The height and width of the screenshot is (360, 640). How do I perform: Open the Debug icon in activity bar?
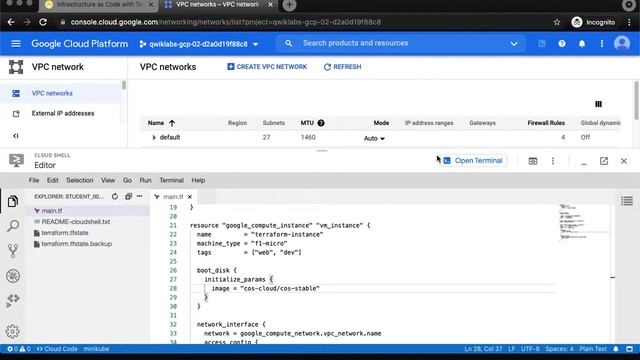(13, 276)
